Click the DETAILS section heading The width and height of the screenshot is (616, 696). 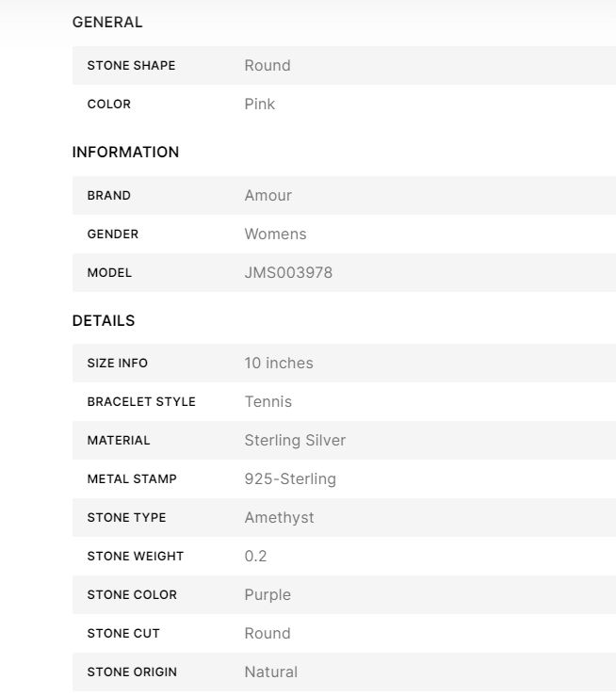(104, 321)
